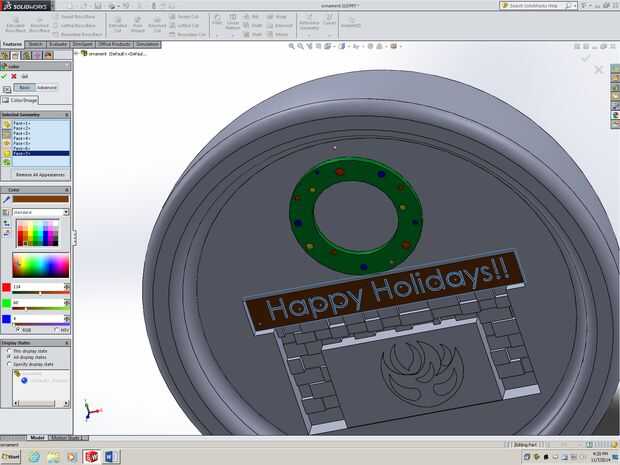The height and width of the screenshot is (465, 620).
Task: Step the red value spinner
Action: pyautogui.click(x=67, y=286)
